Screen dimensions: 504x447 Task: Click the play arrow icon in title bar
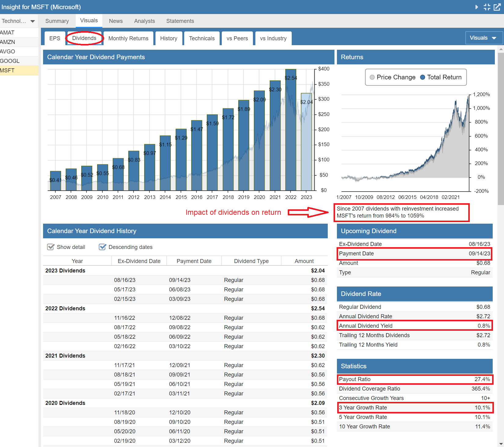pos(477,7)
